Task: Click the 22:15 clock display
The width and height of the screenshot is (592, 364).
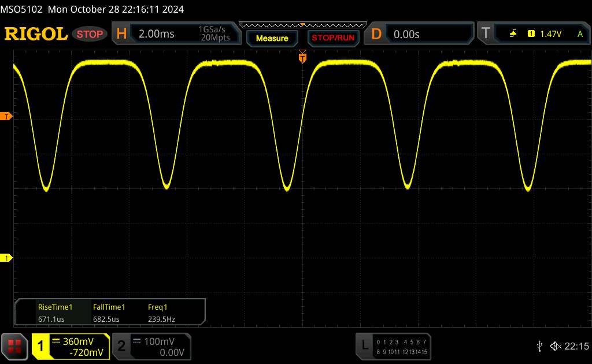Action: click(576, 346)
